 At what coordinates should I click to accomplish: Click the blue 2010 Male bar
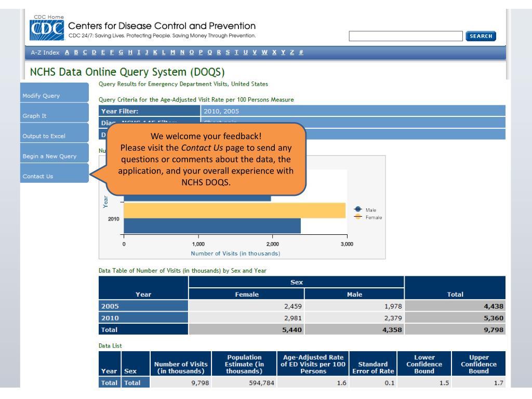coord(212,225)
